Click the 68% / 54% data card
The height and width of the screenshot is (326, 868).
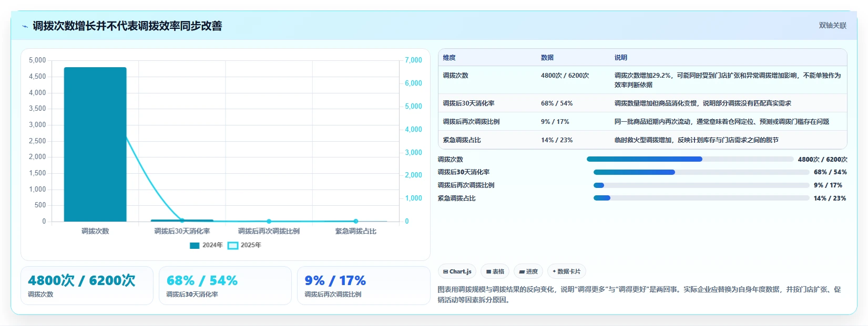tap(225, 286)
